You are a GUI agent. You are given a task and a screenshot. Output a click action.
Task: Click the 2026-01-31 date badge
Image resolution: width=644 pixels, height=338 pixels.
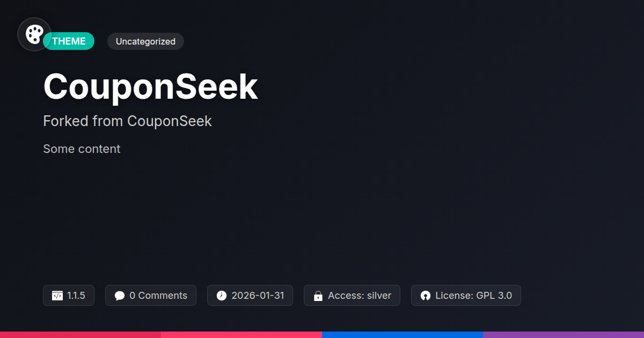(x=250, y=296)
